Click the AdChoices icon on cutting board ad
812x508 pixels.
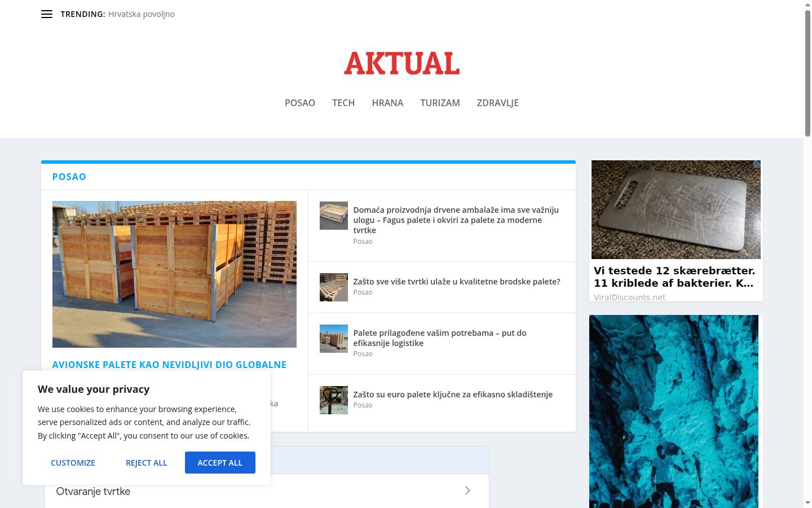pyautogui.click(x=757, y=164)
